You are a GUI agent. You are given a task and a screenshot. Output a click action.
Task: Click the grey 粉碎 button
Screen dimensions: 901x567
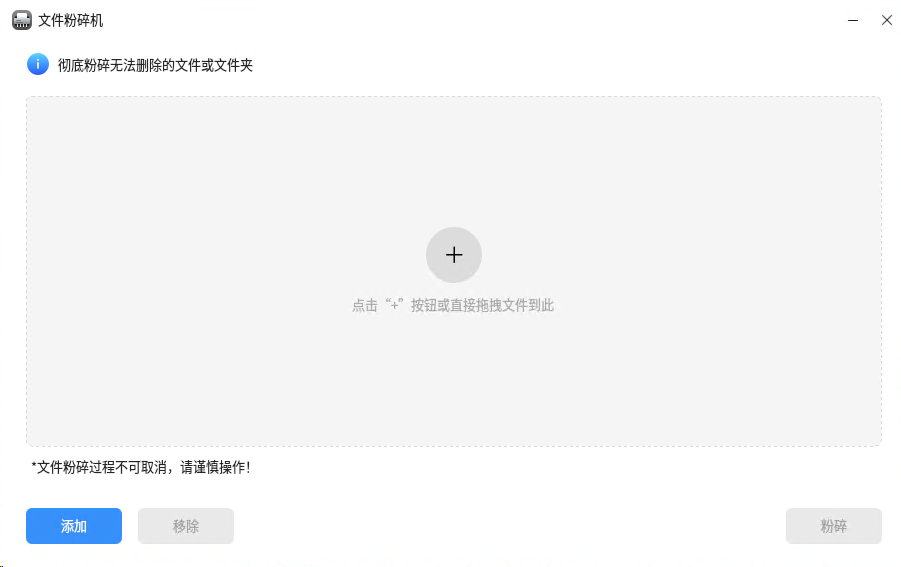point(834,526)
